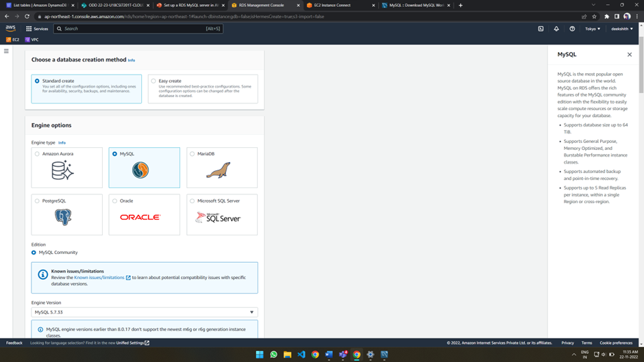Click the browser address bar URL
644x362 pixels.
pyautogui.click(x=184, y=17)
